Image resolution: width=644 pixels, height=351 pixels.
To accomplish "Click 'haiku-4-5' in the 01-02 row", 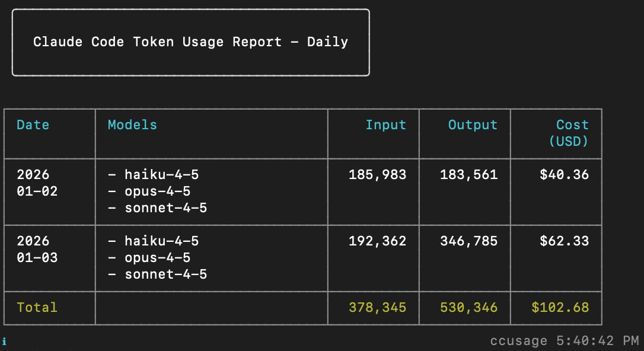I will pyautogui.click(x=161, y=174).
